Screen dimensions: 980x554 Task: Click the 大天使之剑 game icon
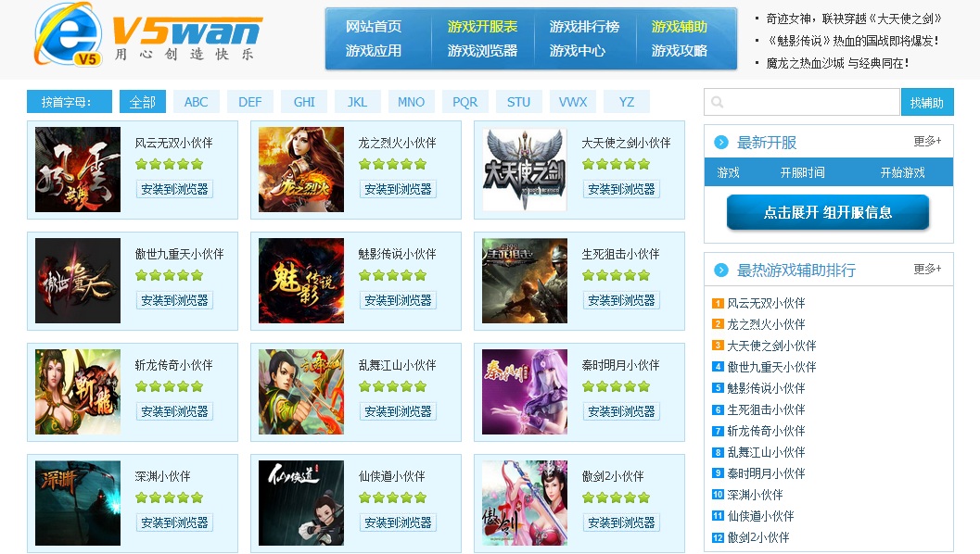pyautogui.click(x=525, y=170)
